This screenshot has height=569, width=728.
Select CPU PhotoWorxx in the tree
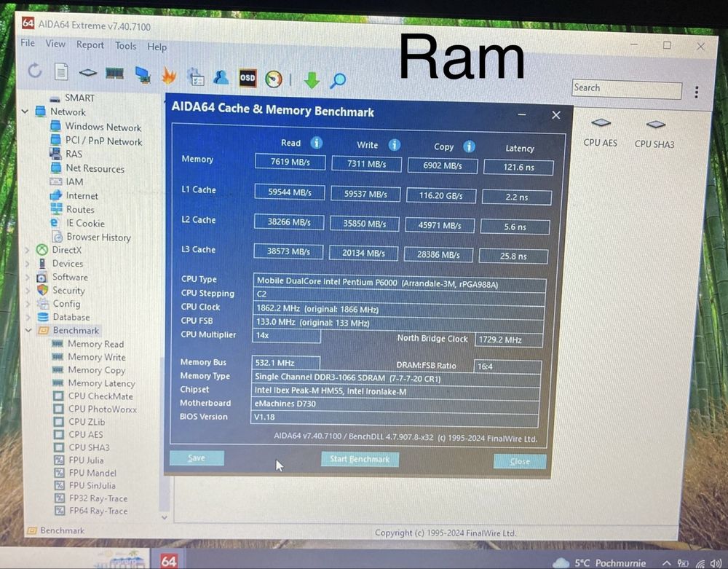103,409
